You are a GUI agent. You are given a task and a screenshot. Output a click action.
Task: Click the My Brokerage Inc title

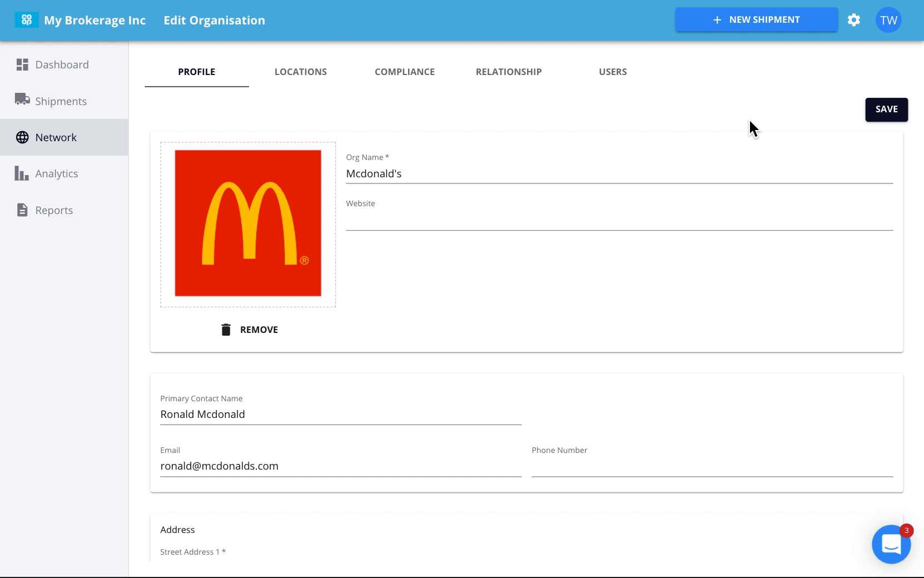coord(95,21)
